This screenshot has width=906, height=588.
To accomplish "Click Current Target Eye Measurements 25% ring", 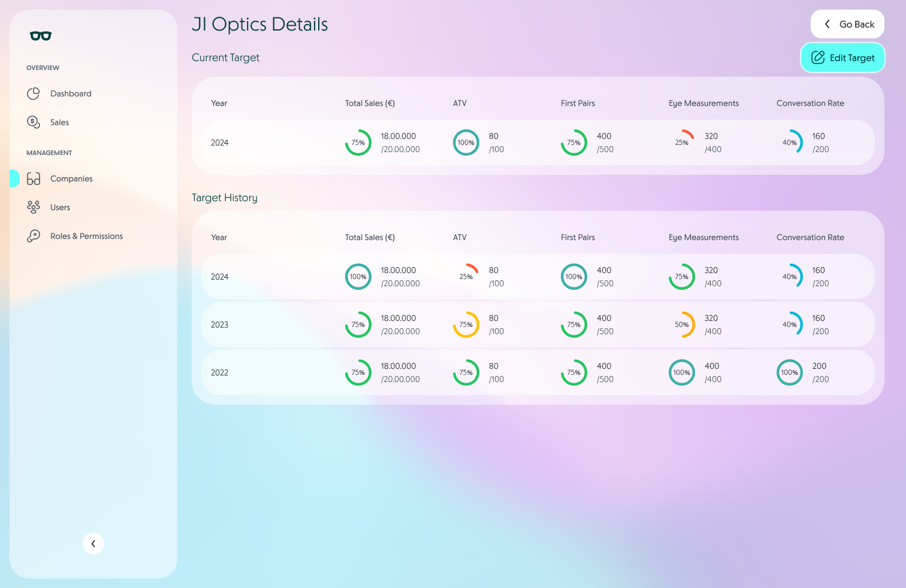I will tap(682, 143).
